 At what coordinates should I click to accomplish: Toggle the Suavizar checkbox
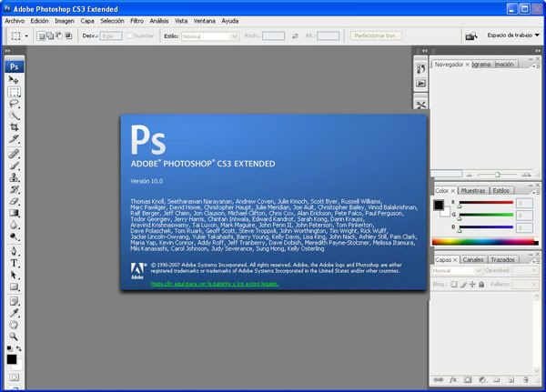pos(129,35)
